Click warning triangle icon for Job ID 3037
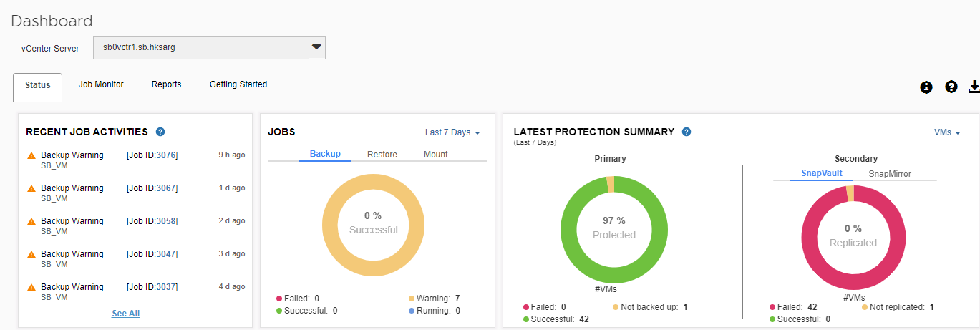This screenshot has width=980, height=330. 31,287
